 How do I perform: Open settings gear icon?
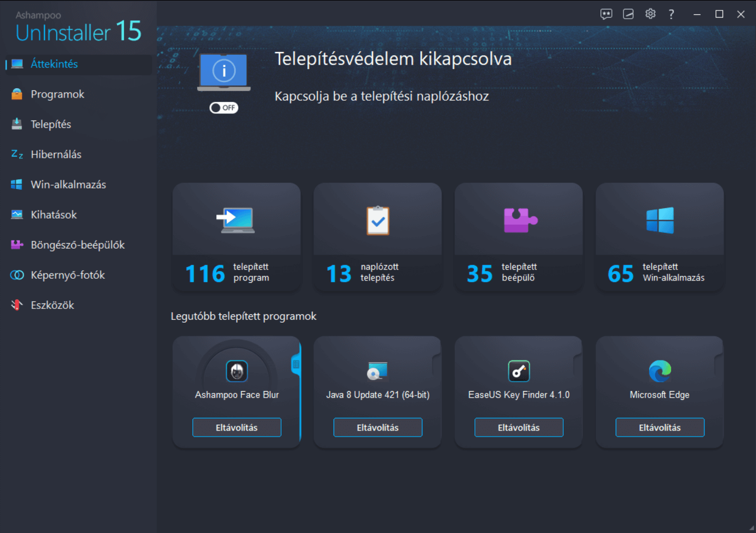click(x=650, y=14)
